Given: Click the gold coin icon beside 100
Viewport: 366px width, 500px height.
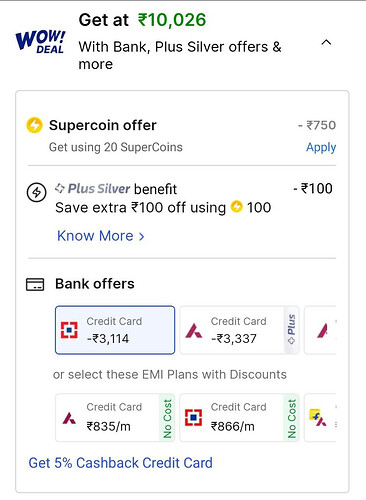Looking at the screenshot, I should (x=237, y=206).
